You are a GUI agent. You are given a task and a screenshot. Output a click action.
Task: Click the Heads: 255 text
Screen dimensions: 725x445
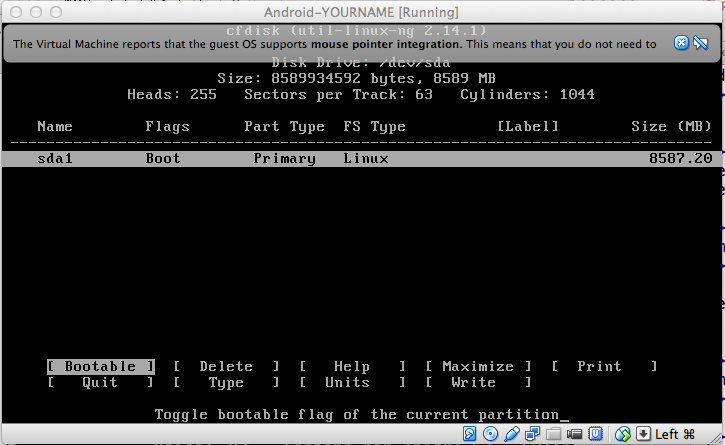172,94
